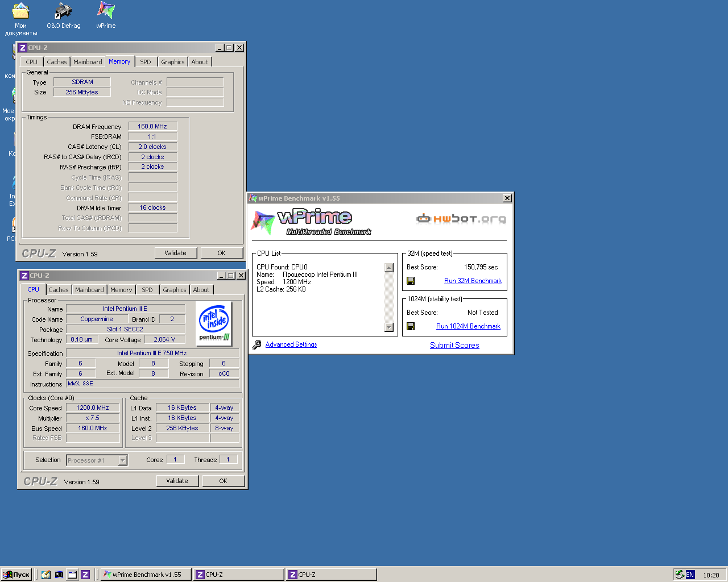Click the Specification field Intel Pentium III E 750 MHz
This screenshot has height=582, width=728.
pyautogui.click(x=152, y=353)
